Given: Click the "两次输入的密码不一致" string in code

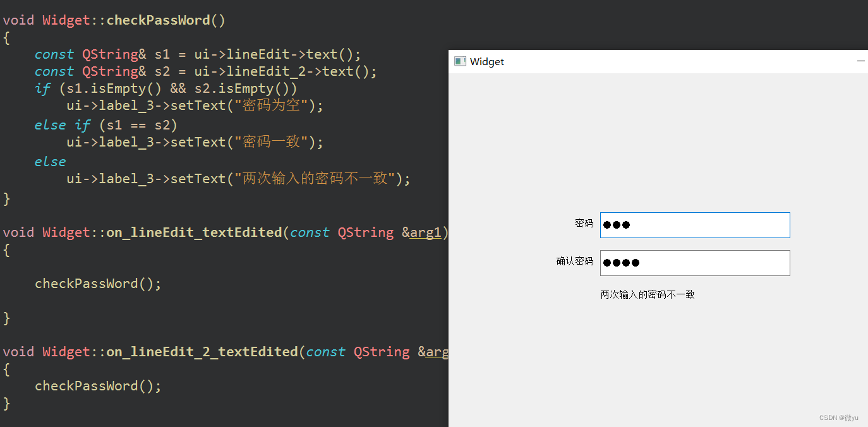Looking at the screenshot, I should (315, 179).
